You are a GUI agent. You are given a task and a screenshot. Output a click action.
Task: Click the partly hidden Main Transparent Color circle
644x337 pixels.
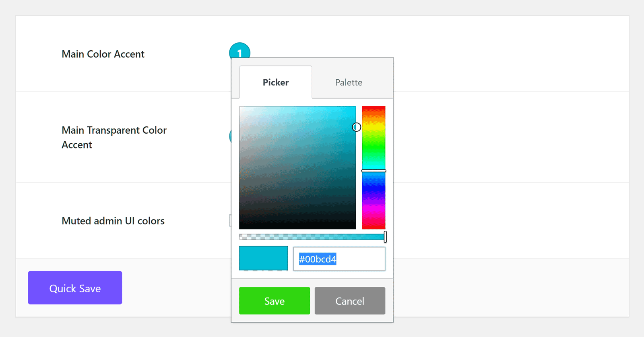230,136
